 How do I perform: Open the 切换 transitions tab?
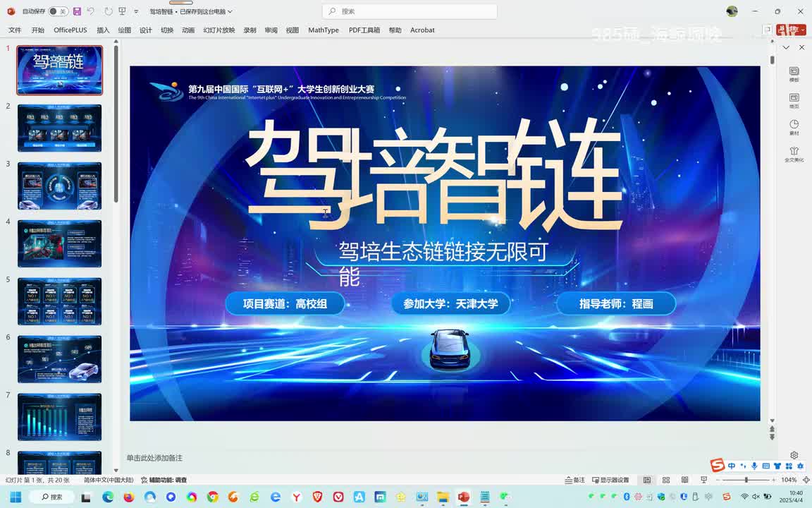click(167, 30)
